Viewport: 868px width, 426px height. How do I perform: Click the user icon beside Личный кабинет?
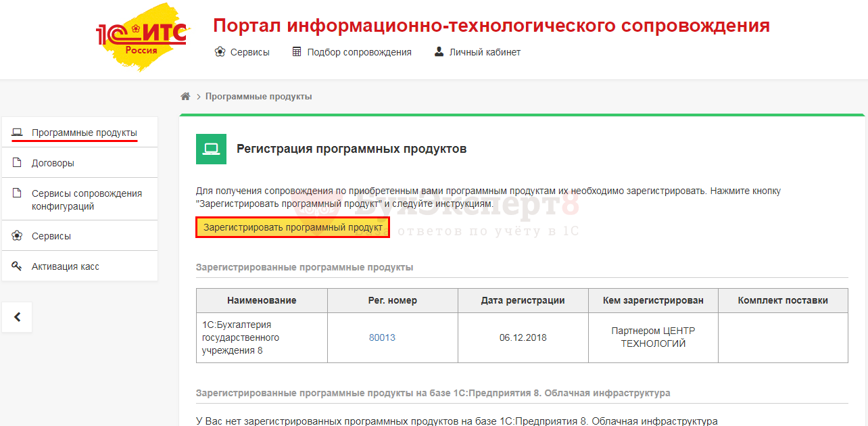pyautogui.click(x=439, y=52)
